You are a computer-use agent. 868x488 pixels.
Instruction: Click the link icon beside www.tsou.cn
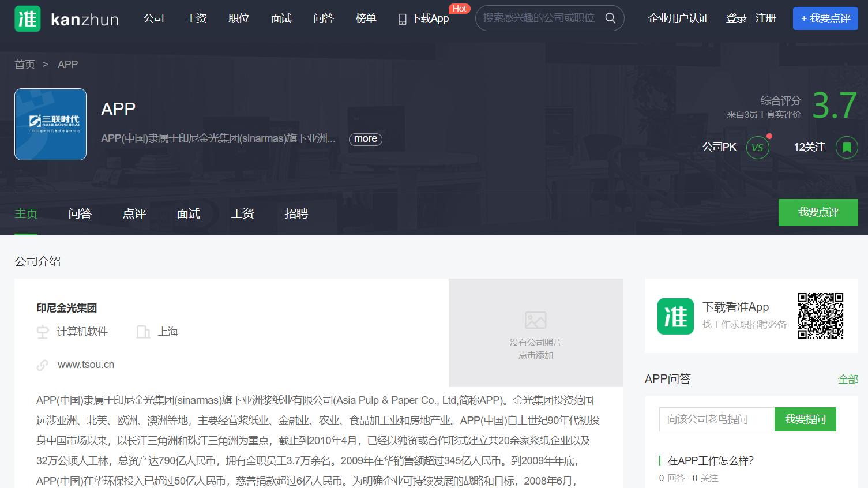[x=43, y=365]
